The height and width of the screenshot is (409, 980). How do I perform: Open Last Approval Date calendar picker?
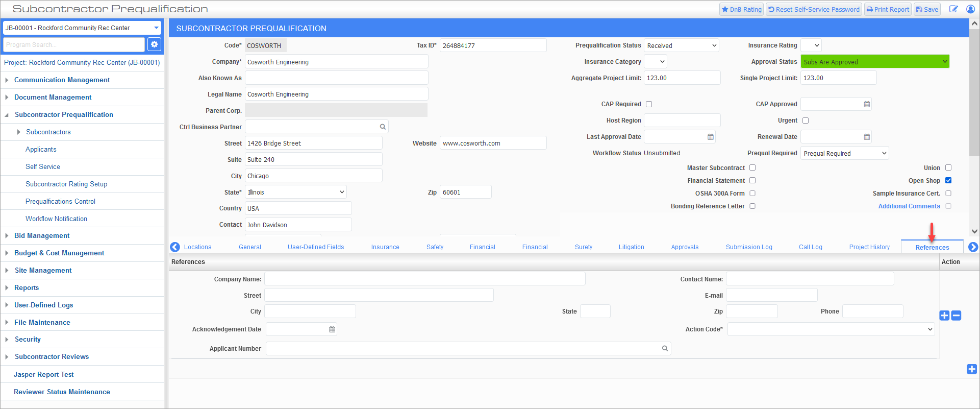pos(711,137)
